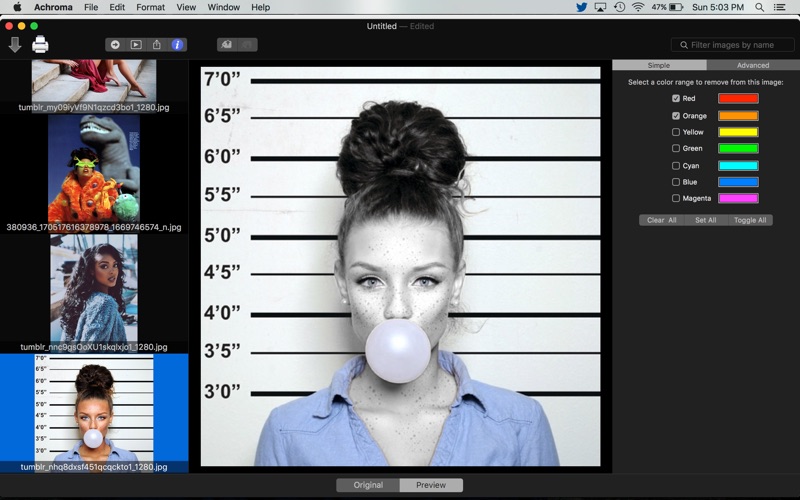This screenshot has height=500, width=800.
Task: Open Spotlight search magnifier icon
Action: 759,7
